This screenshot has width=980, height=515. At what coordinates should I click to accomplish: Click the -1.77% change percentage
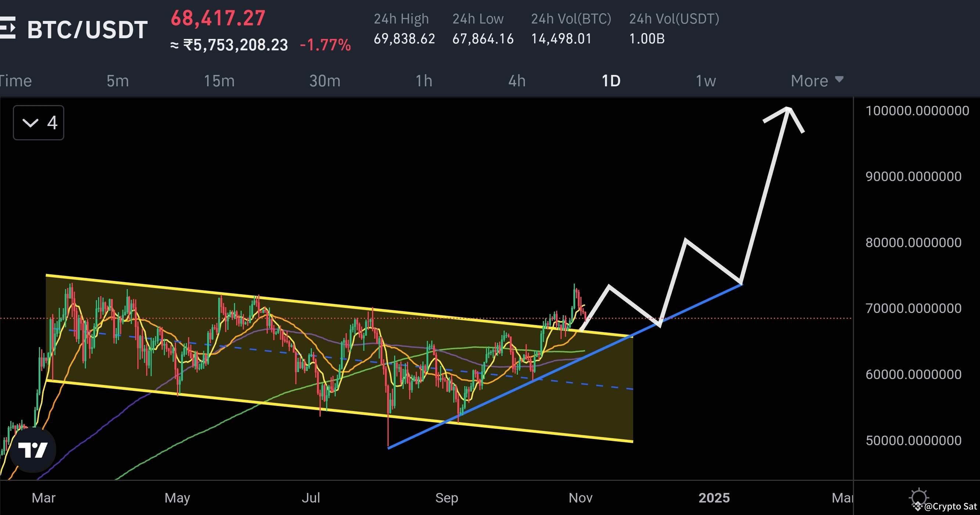(325, 45)
